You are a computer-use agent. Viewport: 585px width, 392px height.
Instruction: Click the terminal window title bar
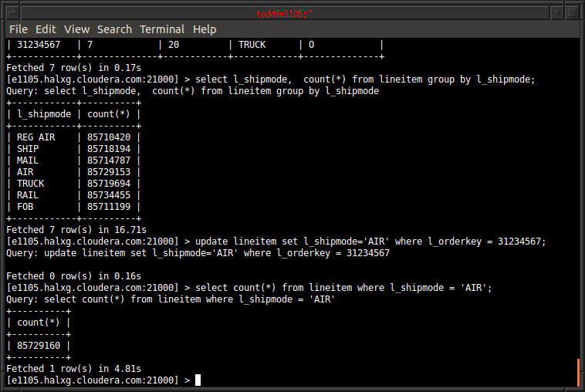point(292,13)
